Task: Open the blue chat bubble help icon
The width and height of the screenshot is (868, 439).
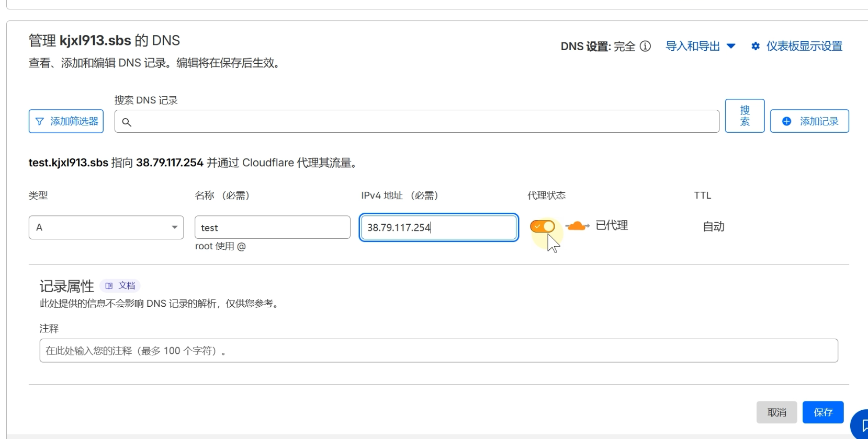Action: (861, 425)
